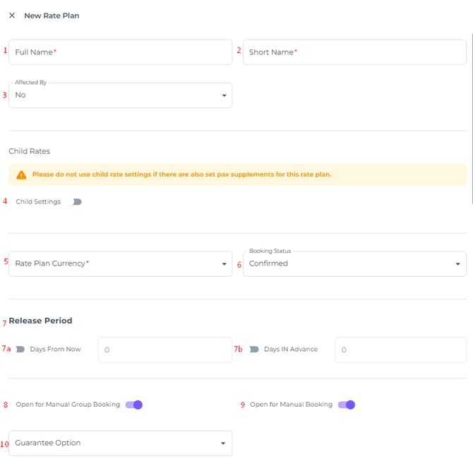Screen dimensions: 473x476
Task: Close the New Rate Plan panel
Action: [x=12, y=16]
